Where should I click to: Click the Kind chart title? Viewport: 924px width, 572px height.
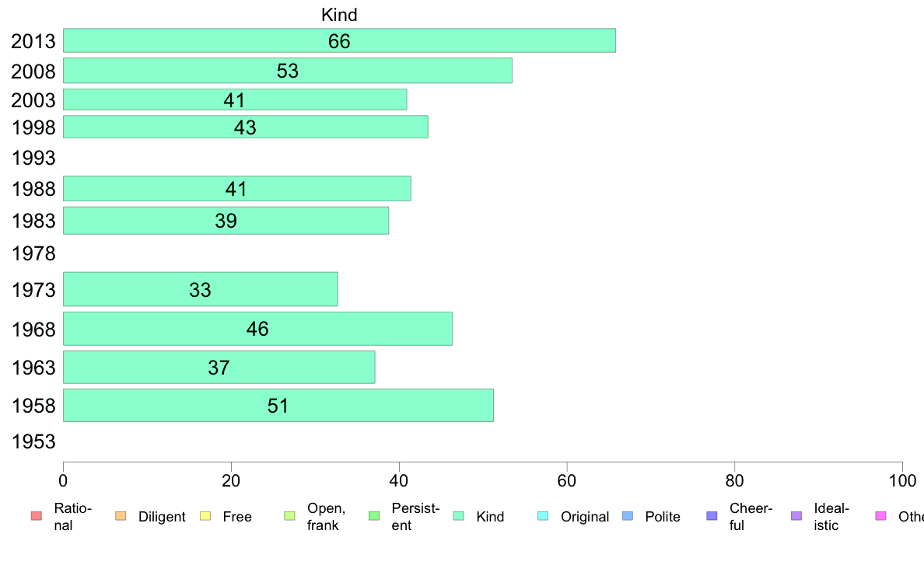[x=339, y=15]
